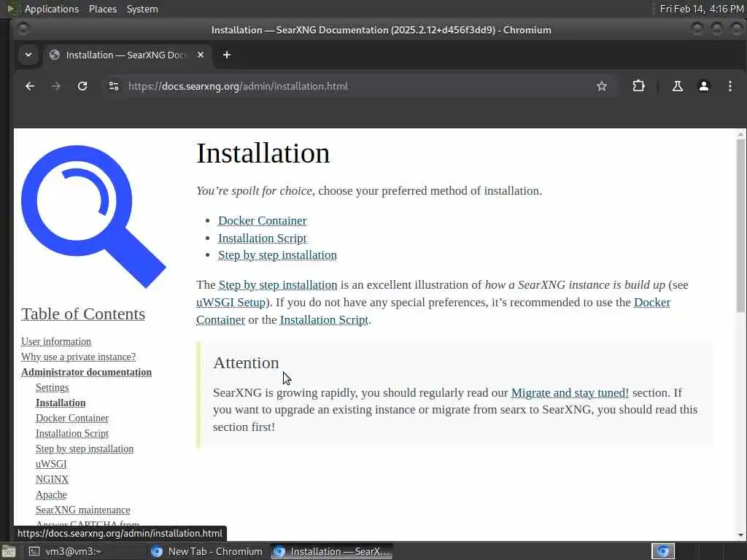Image resolution: width=747 pixels, height=560 pixels.
Task: Open the Installation Script bullet link
Action: coord(262,238)
